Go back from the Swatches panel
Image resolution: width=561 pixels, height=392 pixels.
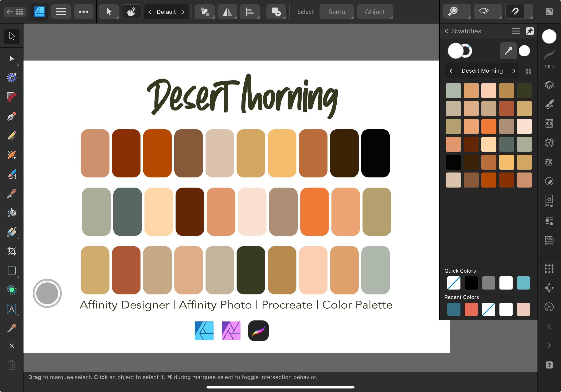pyautogui.click(x=446, y=31)
